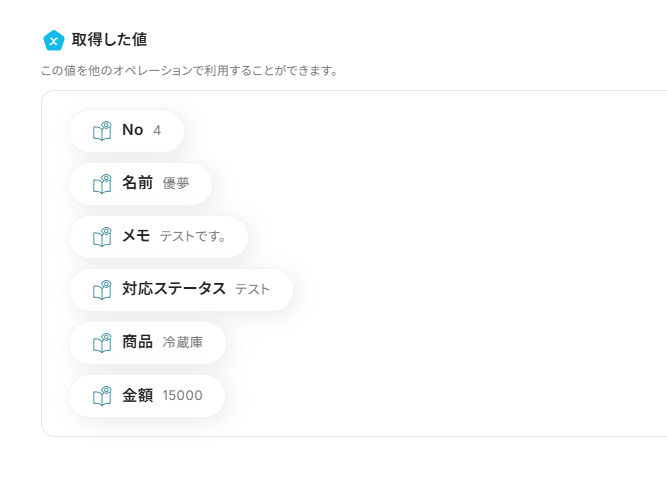The image size is (667, 484).
Task: Click the 冷蔵庫 product value
Action: tap(183, 343)
